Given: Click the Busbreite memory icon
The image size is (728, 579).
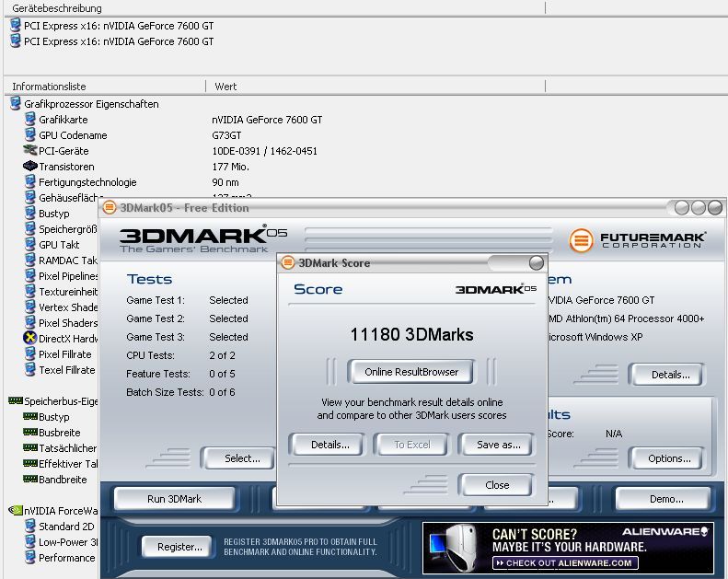Looking at the screenshot, I should 30,432.
